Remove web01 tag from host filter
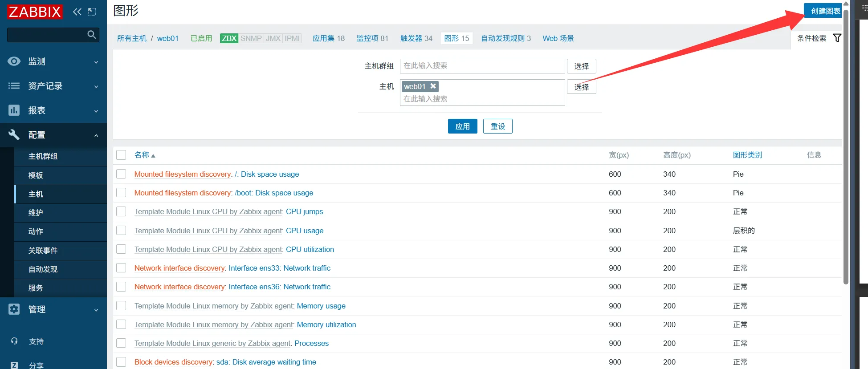 (x=433, y=86)
